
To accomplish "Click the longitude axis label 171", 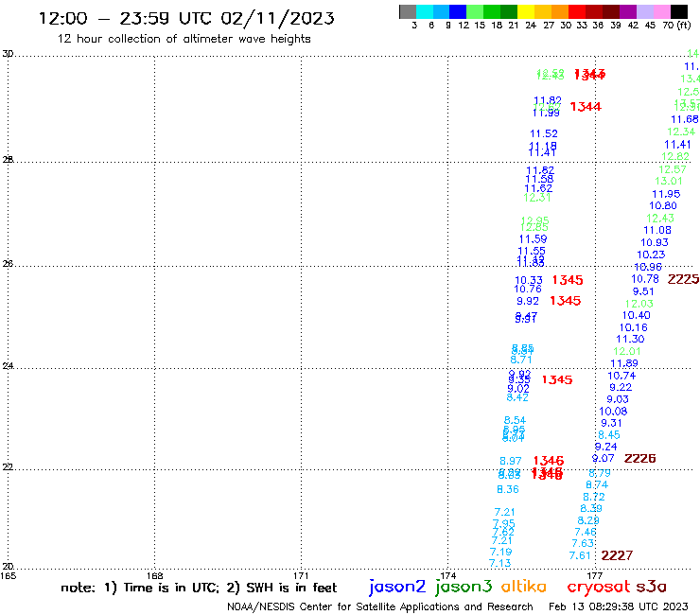I will click(302, 575).
